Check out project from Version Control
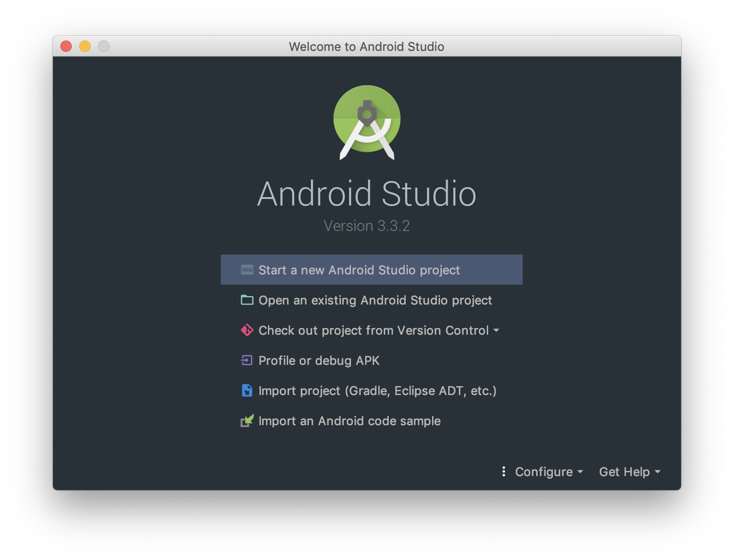Image resolution: width=734 pixels, height=560 pixels. click(x=372, y=330)
